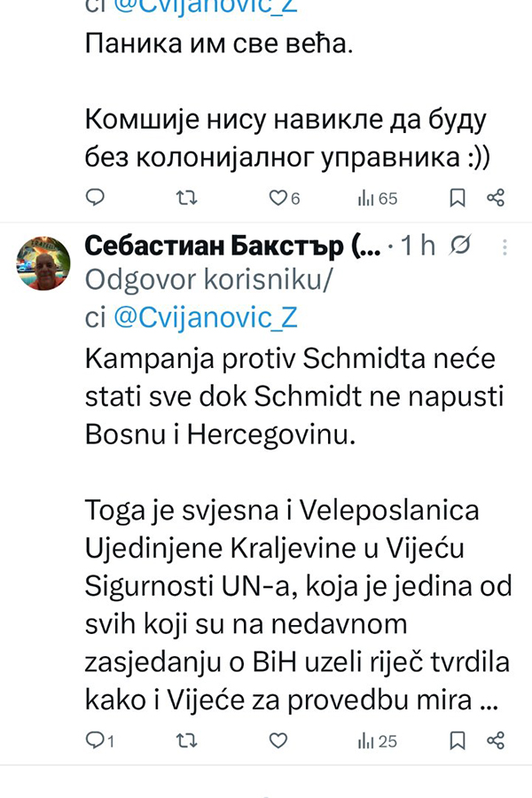532x798 pixels.
Task: Open Себастиан Бакстър profile picture
Action: [43, 263]
